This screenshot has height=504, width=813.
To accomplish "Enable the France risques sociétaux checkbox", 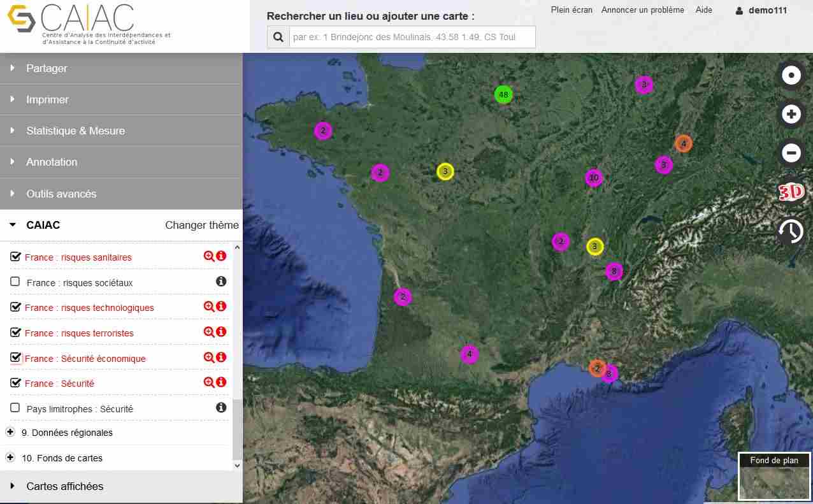I will (15, 282).
